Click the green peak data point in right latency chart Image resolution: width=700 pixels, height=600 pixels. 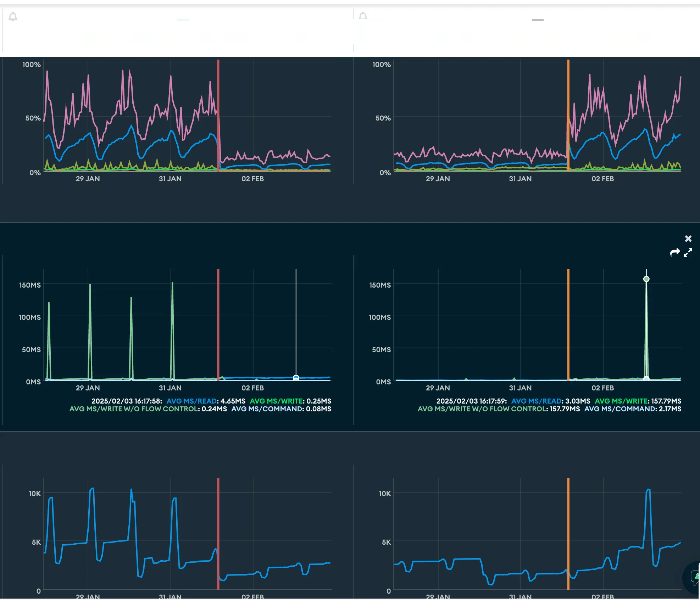(646, 279)
